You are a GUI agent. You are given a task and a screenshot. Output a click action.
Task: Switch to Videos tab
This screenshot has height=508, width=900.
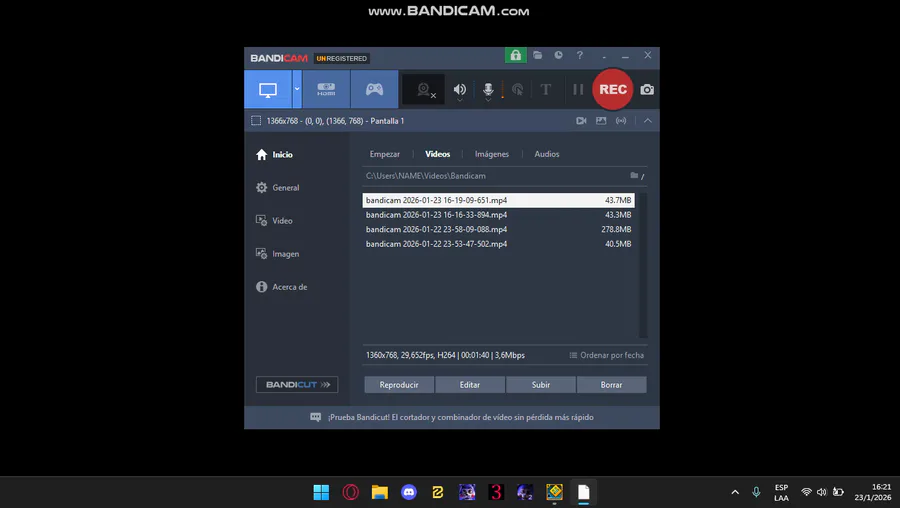tap(437, 154)
